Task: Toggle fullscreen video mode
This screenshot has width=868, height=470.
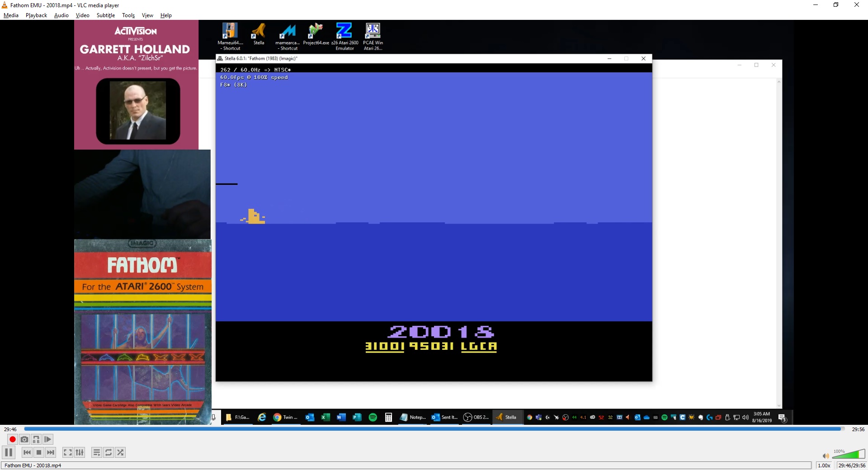Action: 68,452
